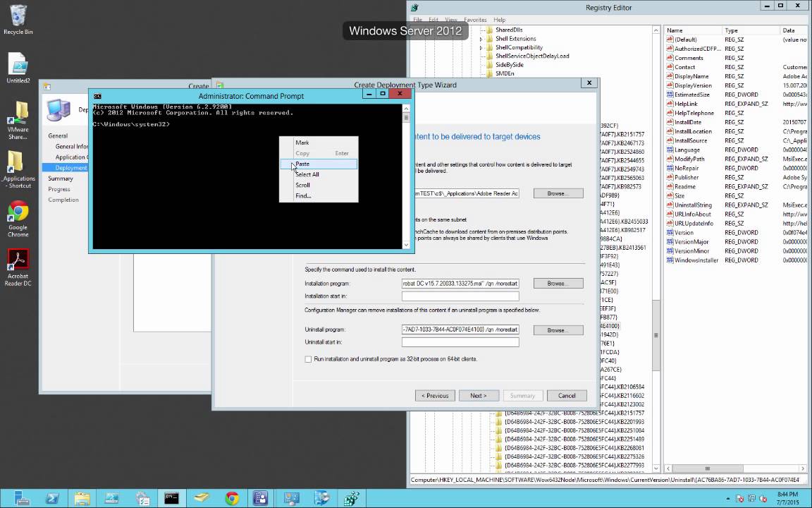Image resolution: width=812 pixels, height=508 pixels.
Task: Choose Find... in the context menu
Action: click(x=319, y=195)
